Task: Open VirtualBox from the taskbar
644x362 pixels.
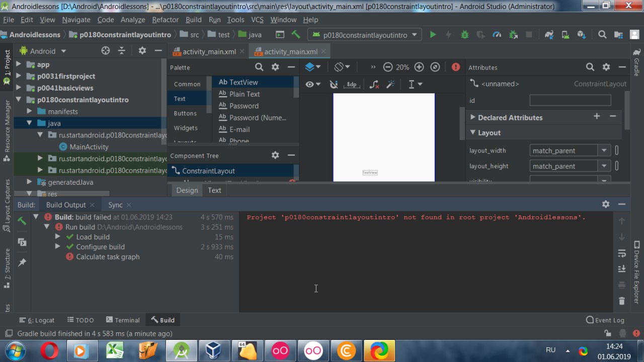Action: point(214,350)
